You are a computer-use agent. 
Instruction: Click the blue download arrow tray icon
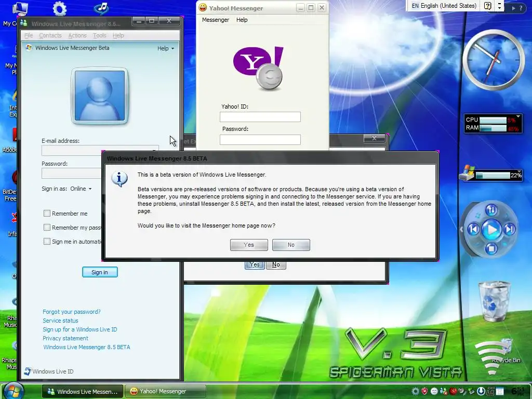pos(481,391)
